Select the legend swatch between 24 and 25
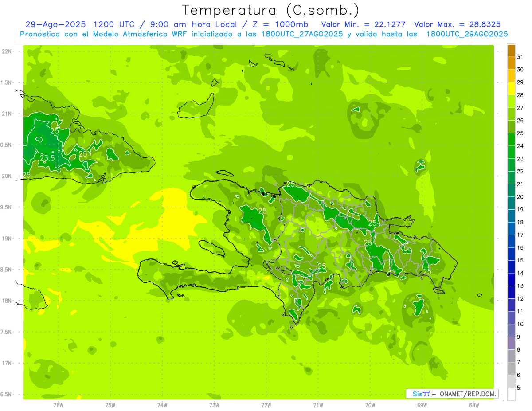Screen dimensions: 532x411 point(511,139)
